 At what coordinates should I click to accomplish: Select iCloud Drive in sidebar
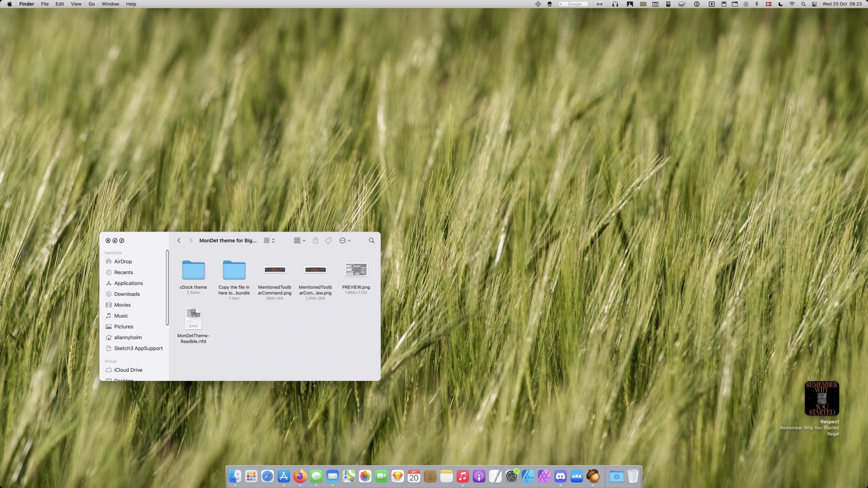click(x=128, y=370)
